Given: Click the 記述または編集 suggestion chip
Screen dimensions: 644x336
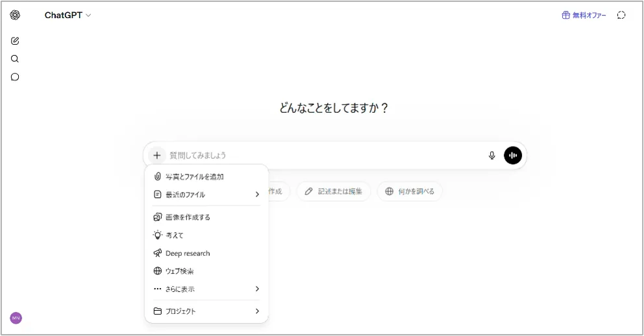Looking at the screenshot, I should coord(334,191).
